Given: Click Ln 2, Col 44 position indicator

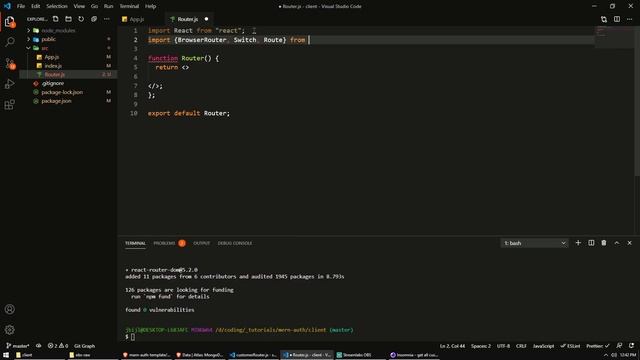Looking at the screenshot, I should 452,346.
